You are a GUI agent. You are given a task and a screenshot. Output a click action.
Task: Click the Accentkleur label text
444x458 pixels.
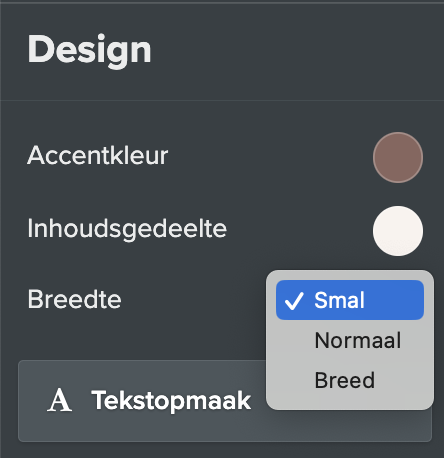click(x=98, y=156)
